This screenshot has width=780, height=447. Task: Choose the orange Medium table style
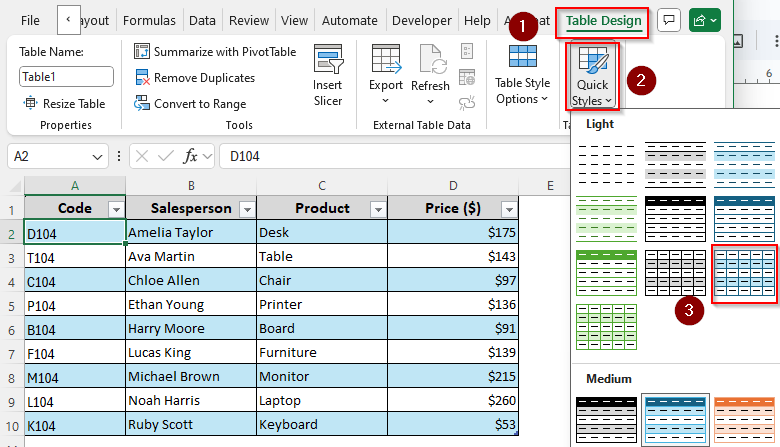pos(745,419)
